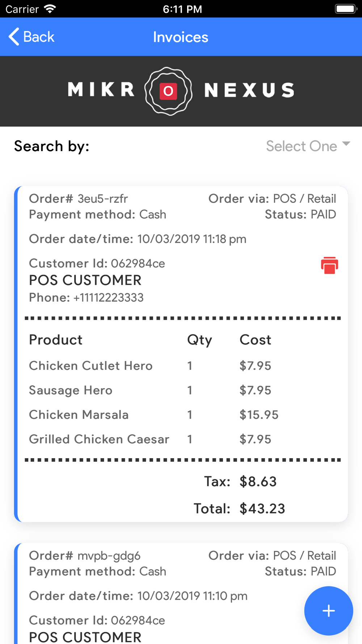Image resolution: width=362 pixels, height=644 pixels.
Task: Open the Select One dropdown
Action: (308, 146)
